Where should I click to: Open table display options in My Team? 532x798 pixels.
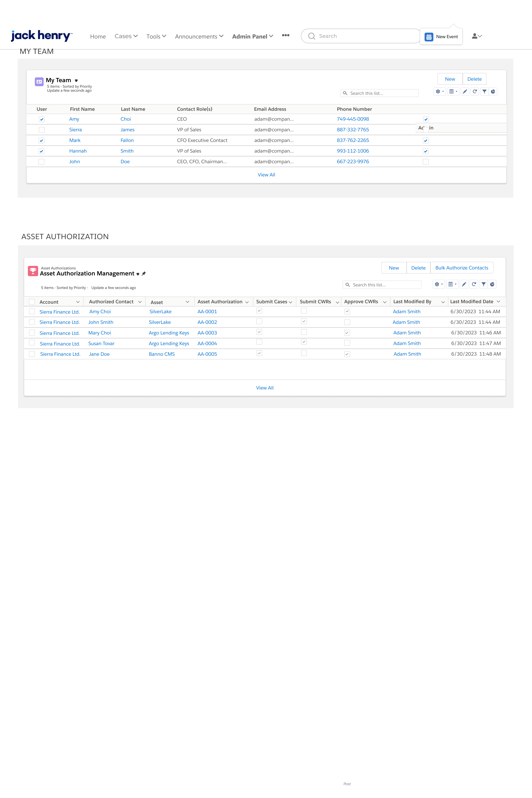453,92
